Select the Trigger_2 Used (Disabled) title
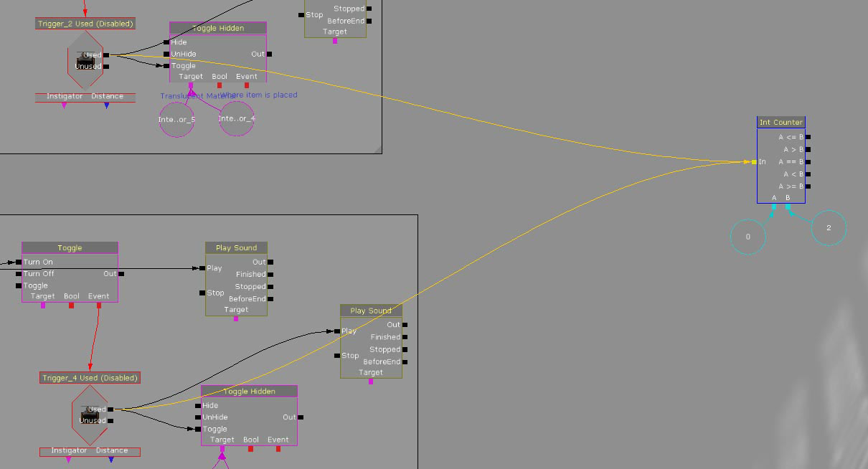 click(85, 24)
